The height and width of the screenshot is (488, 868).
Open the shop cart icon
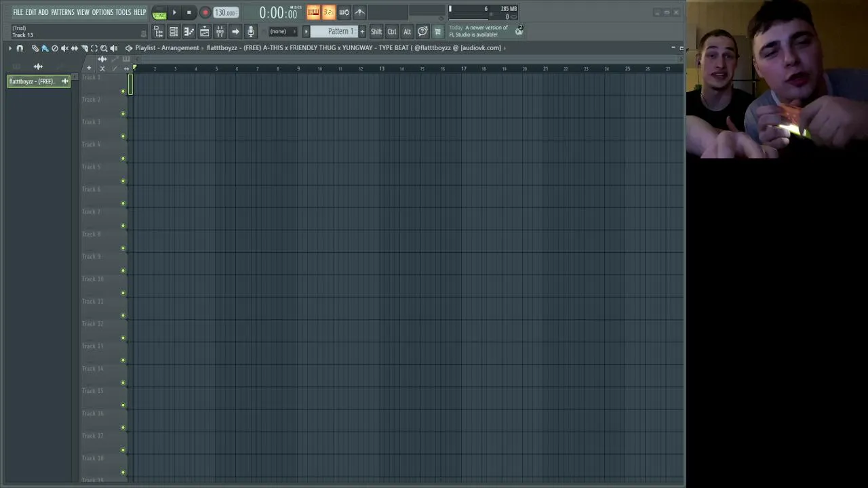[437, 32]
